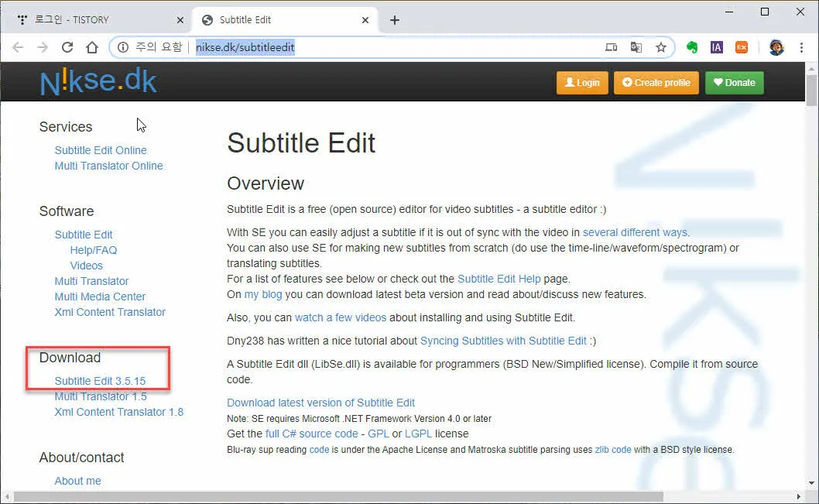Image resolution: width=819 pixels, height=504 pixels.
Task: Download Xml Content Translator 1.8
Action: coord(118,412)
